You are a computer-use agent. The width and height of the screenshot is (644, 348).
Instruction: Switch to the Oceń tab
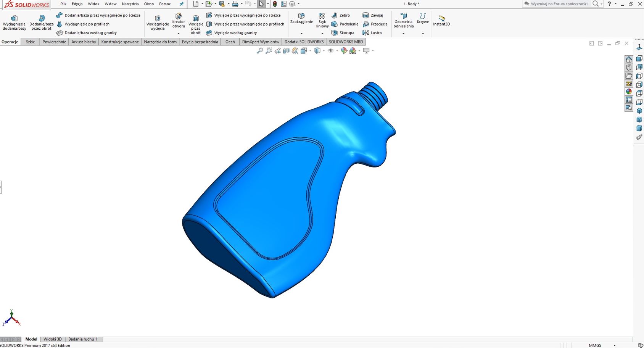click(x=230, y=42)
